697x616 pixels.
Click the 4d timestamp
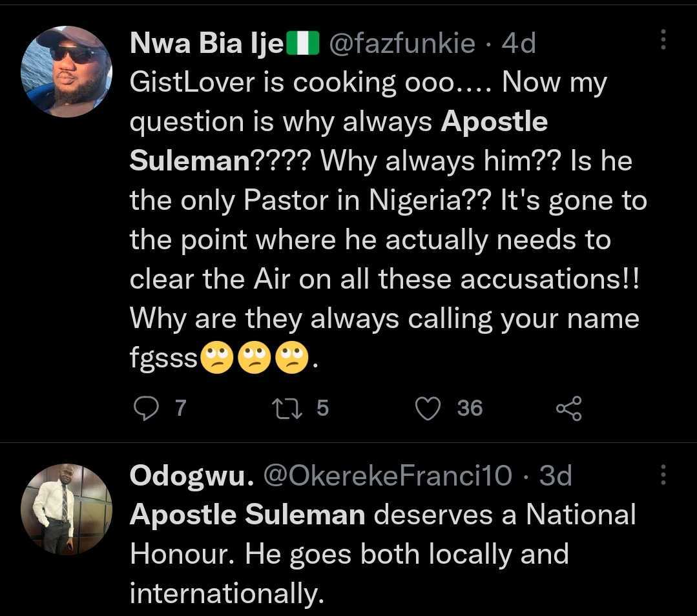pyautogui.click(x=519, y=44)
